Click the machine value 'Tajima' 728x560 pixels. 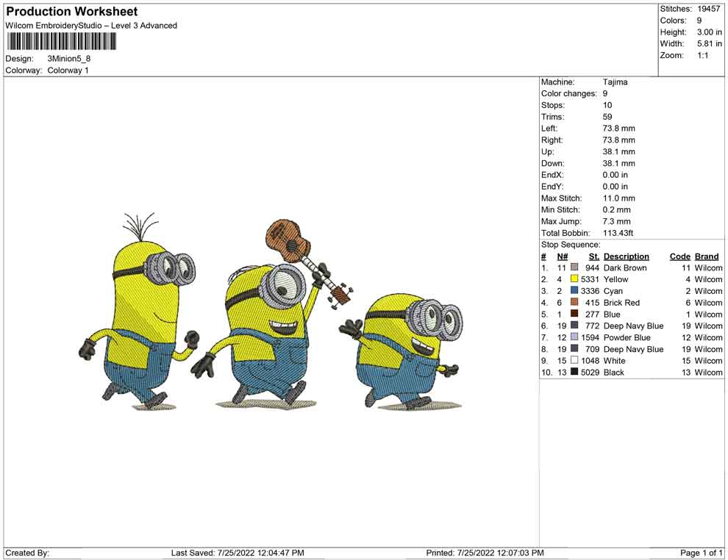coord(615,82)
